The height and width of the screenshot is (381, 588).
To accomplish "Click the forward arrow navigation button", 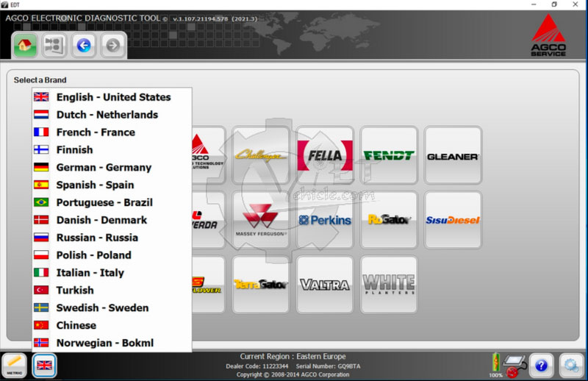I will click(x=112, y=46).
